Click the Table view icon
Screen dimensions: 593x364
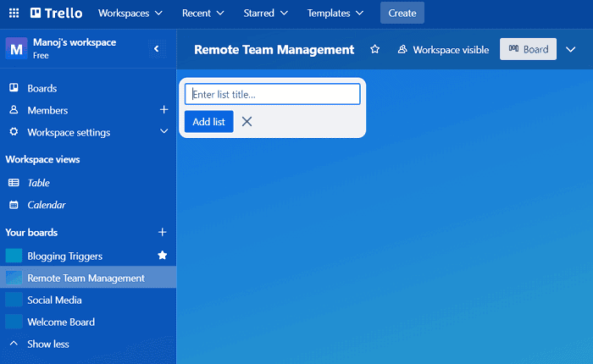(x=14, y=183)
